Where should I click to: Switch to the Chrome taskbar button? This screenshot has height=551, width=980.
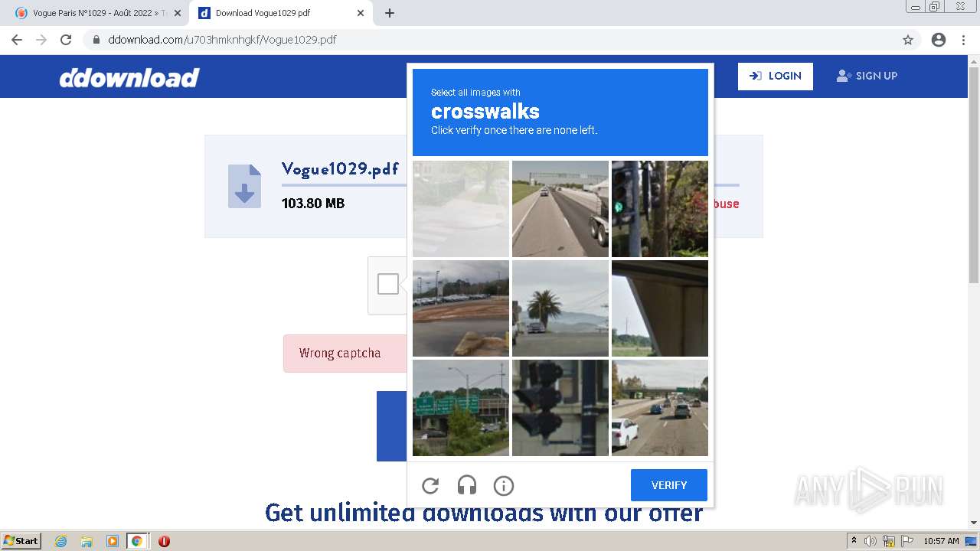coord(137,541)
